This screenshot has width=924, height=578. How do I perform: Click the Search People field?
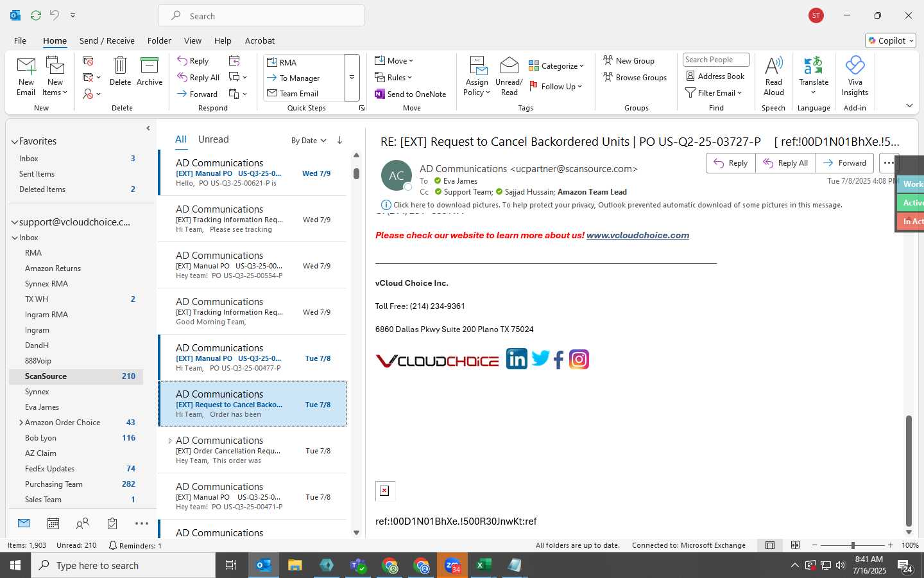pos(716,60)
